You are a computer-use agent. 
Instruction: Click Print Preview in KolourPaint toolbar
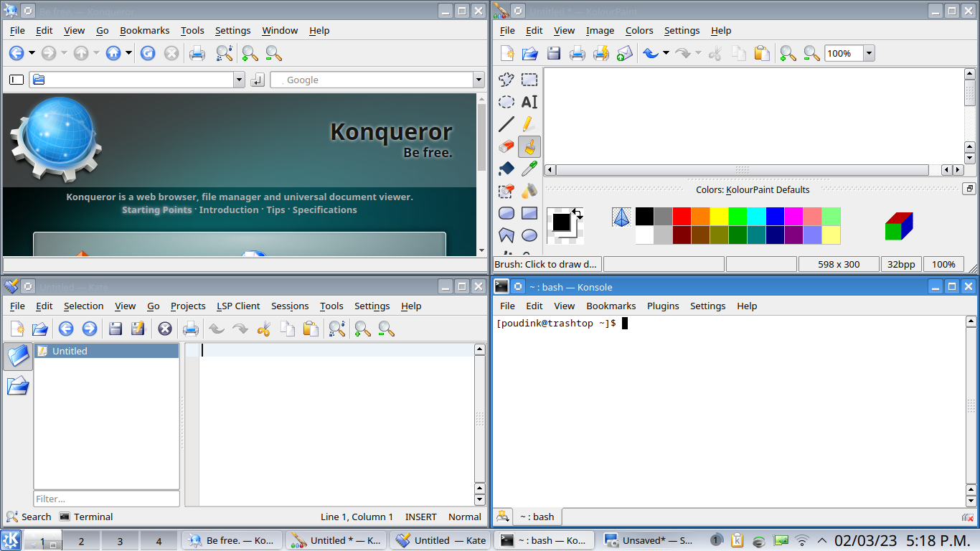point(600,53)
